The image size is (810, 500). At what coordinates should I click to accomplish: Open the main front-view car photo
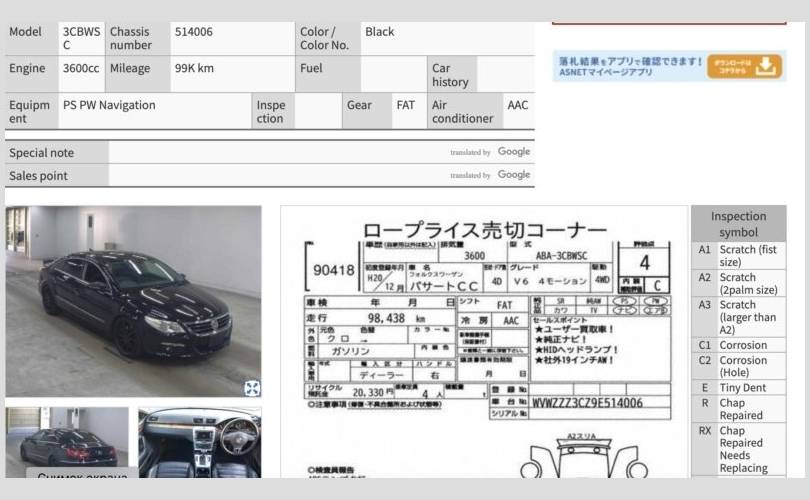(133, 300)
